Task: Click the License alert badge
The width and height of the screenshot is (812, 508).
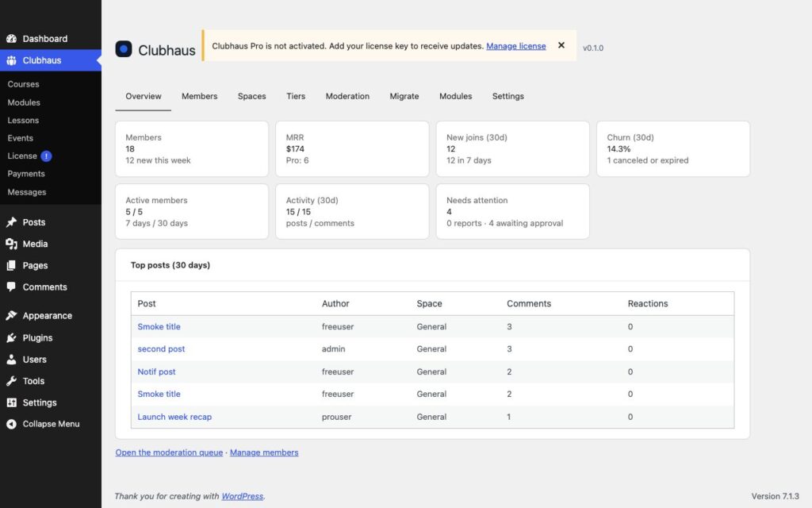Action: (x=46, y=156)
